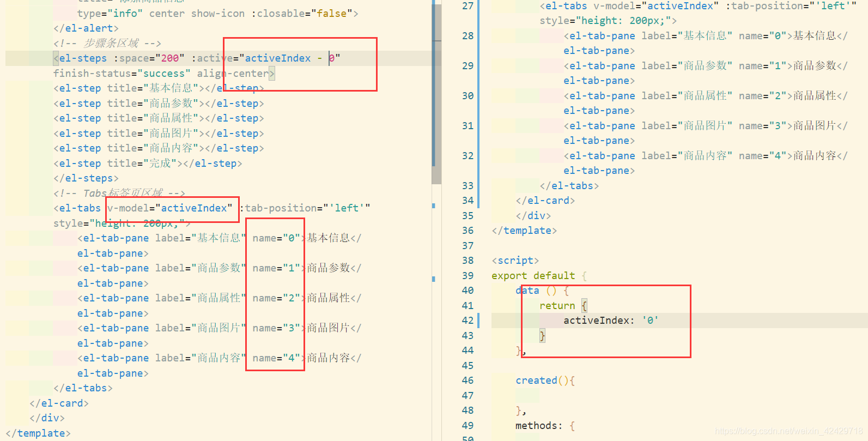Click the 步骤条区域 comment line

click(x=107, y=43)
